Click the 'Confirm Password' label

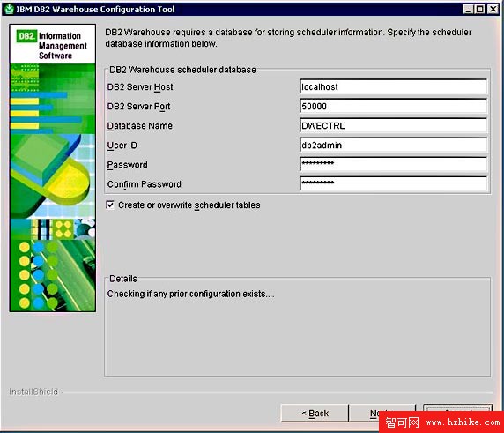(145, 184)
